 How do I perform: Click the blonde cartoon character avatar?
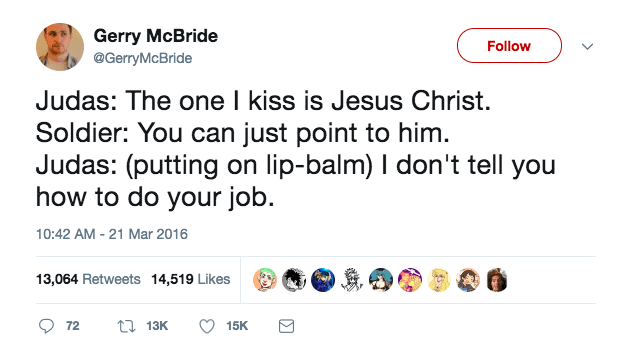tap(439, 280)
